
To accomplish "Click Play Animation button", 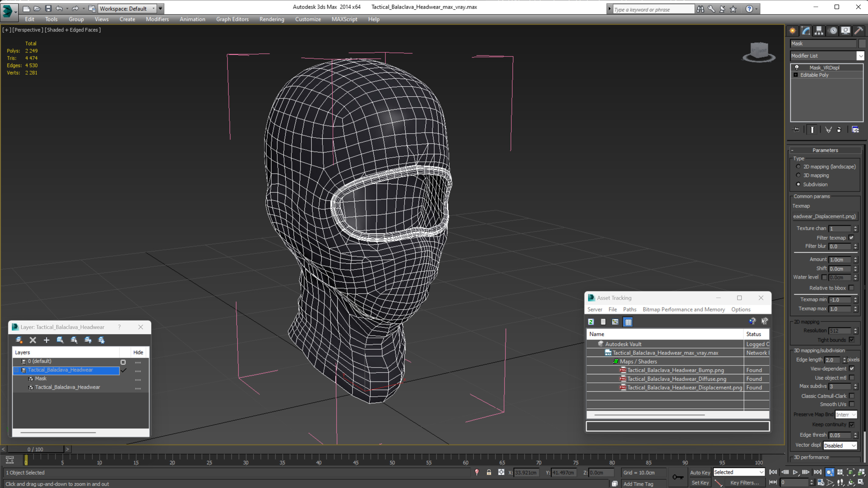I will [x=795, y=472].
